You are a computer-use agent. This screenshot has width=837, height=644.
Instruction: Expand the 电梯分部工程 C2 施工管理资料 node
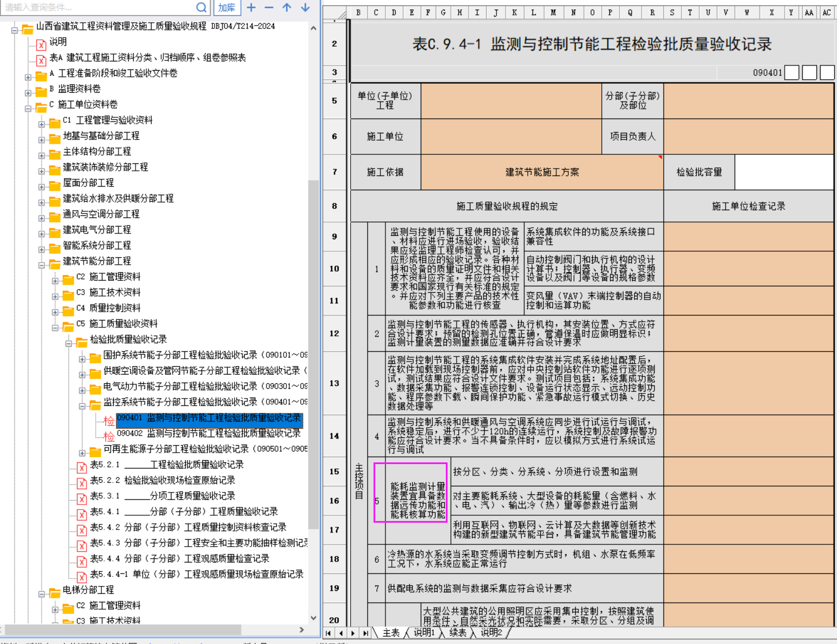(x=55, y=609)
